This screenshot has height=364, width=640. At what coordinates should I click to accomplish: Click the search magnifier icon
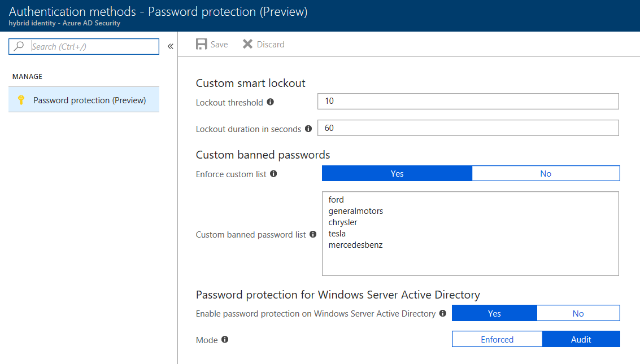point(19,46)
